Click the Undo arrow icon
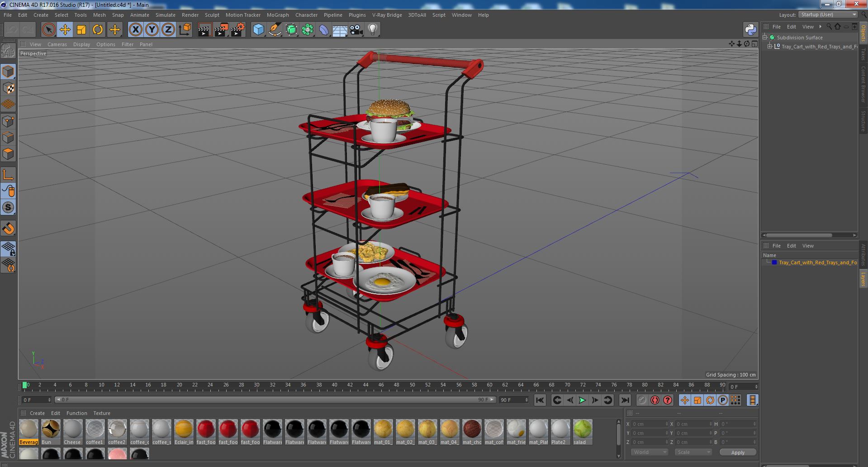Viewport: 868px width, 467px height. (x=12, y=30)
